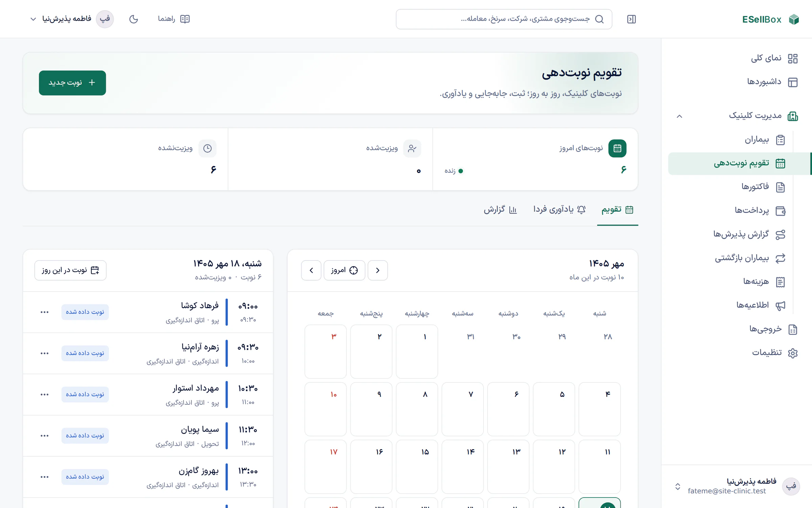This screenshot has width=812, height=508.
Task: Click left chevron beside امروز button
Action: 311,270
